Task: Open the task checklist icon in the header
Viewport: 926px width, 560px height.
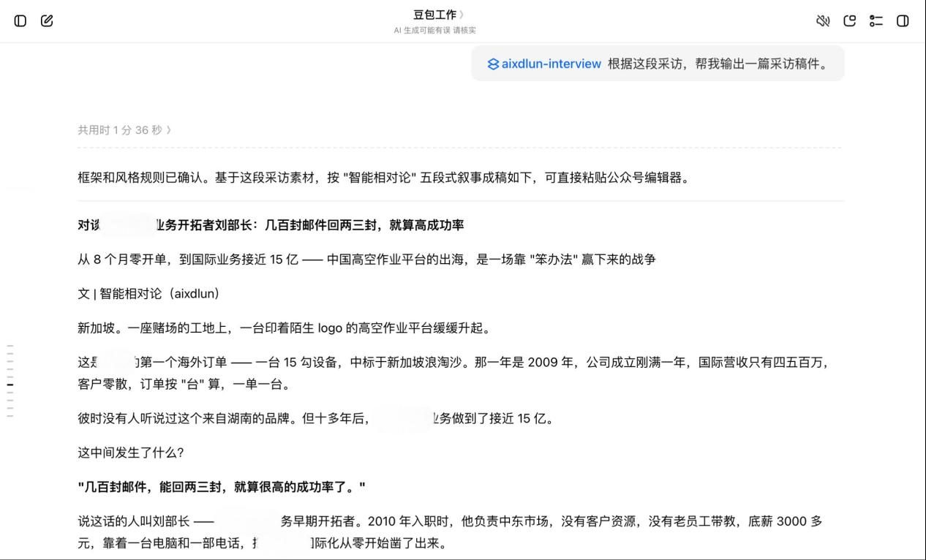Action: pyautogui.click(x=876, y=20)
